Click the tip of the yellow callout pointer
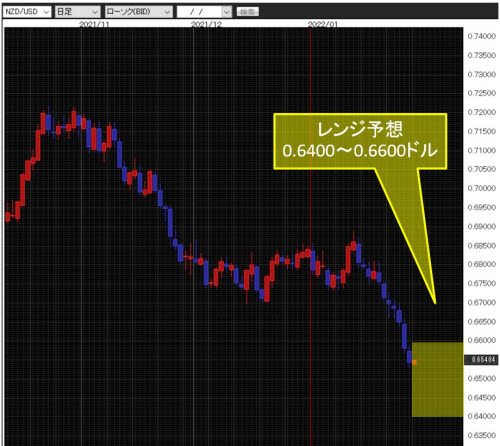500x446 pixels. click(x=435, y=303)
